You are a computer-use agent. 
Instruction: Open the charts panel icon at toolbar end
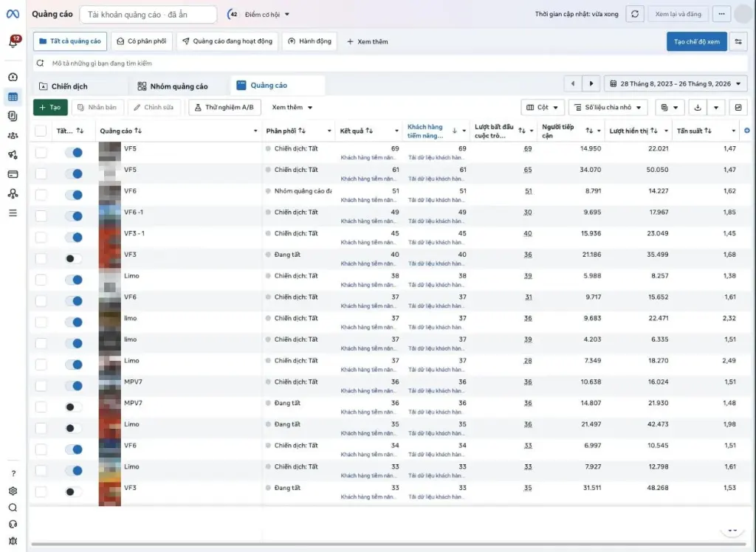point(738,108)
